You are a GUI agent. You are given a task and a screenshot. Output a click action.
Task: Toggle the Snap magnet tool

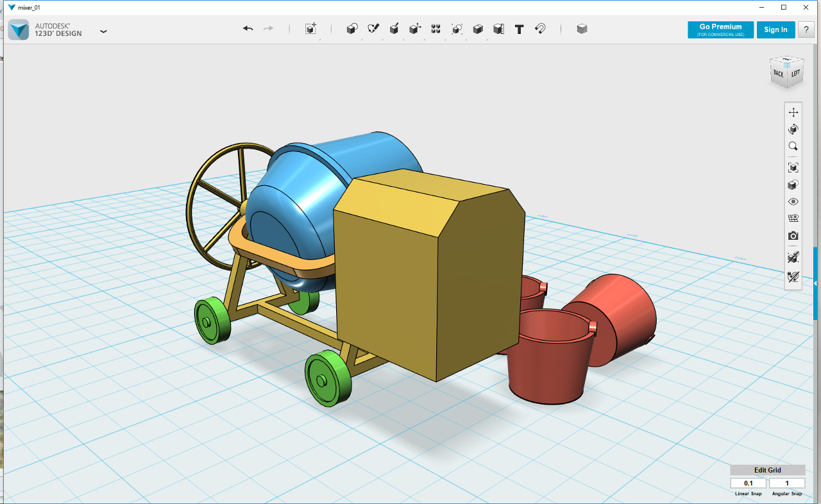point(540,29)
